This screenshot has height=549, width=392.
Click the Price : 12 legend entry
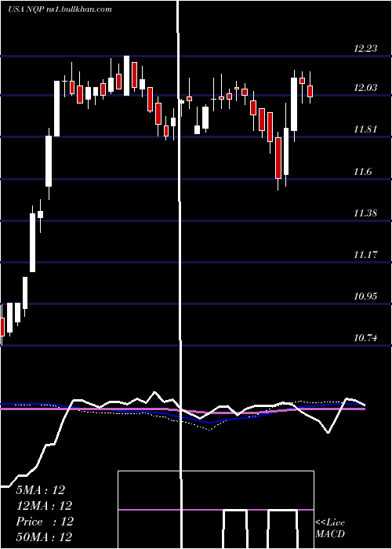click(45, 522)
